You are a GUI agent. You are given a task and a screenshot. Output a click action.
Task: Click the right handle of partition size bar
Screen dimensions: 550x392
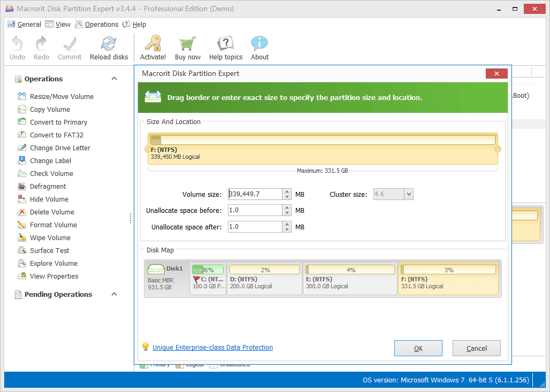[x=498, y=149]
